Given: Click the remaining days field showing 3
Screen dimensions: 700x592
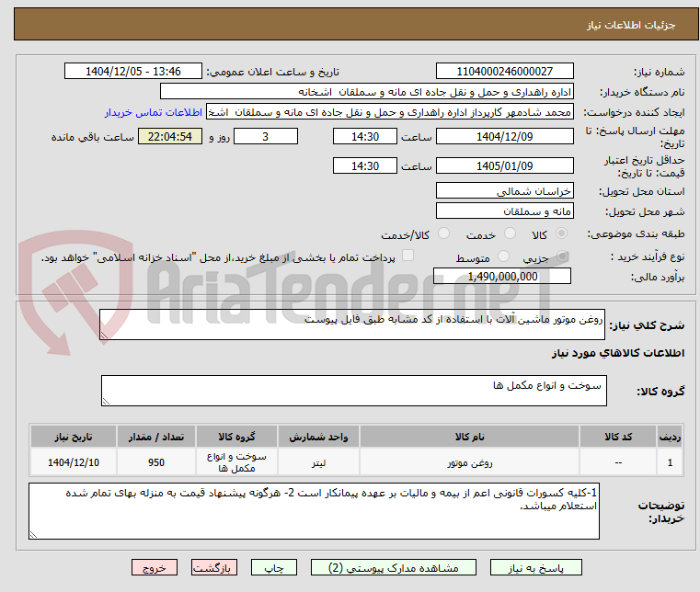Looking at the screenshot, I should point(266,137).
